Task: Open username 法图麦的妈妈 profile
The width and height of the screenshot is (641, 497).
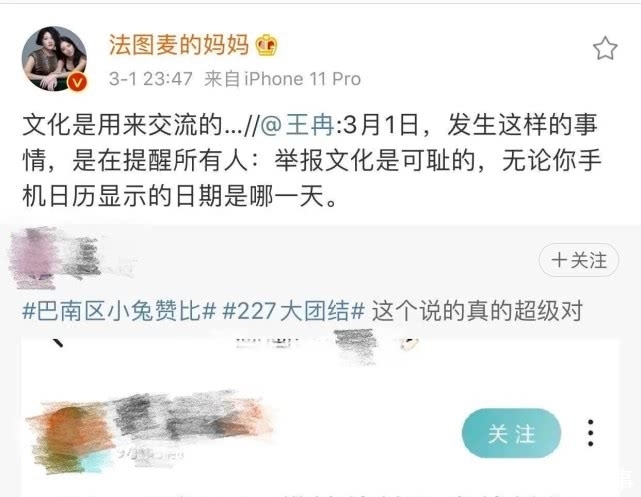Action: 179,45
